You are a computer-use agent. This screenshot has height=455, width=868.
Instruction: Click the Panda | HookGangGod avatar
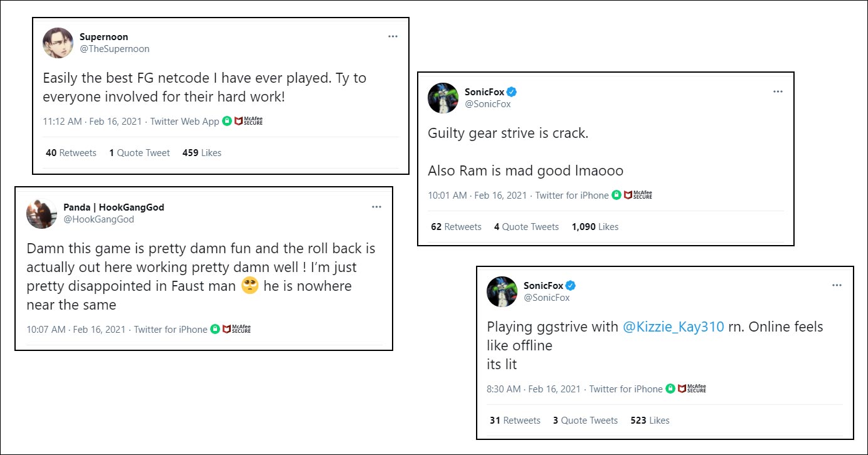pyautogui.click(x=41, y=213)
